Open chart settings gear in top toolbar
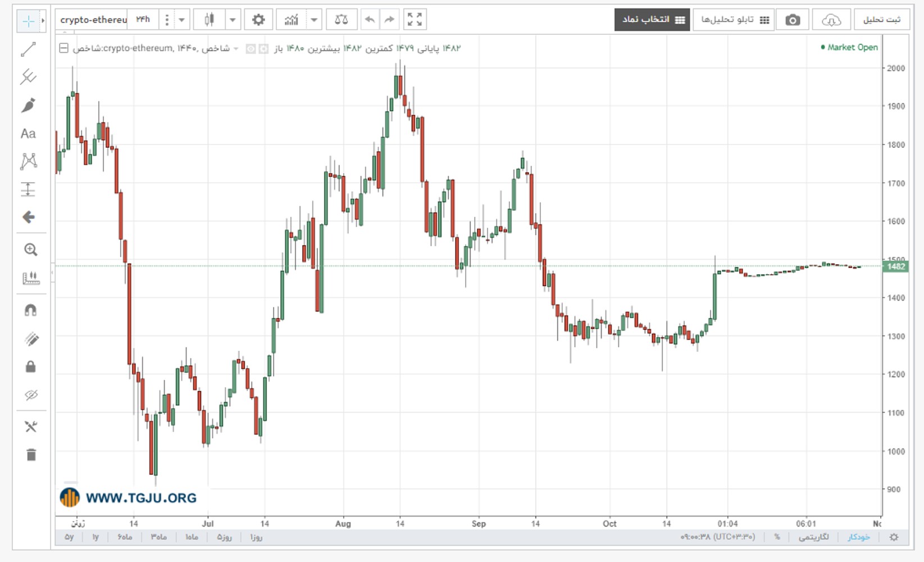924x562 pixels. [258, 20]
